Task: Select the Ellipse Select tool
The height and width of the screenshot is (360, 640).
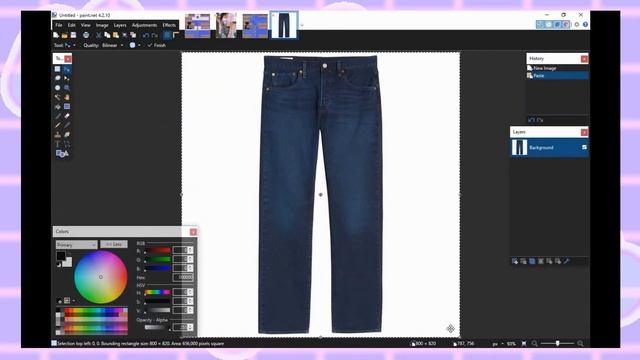Action: (58, 88)
